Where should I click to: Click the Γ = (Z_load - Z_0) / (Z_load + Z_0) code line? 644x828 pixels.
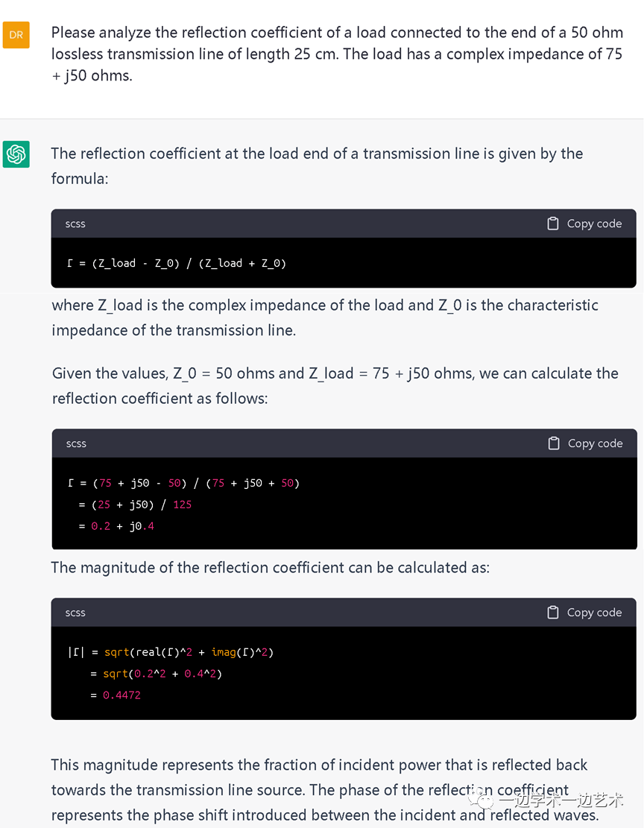click(x=177, y=263)
